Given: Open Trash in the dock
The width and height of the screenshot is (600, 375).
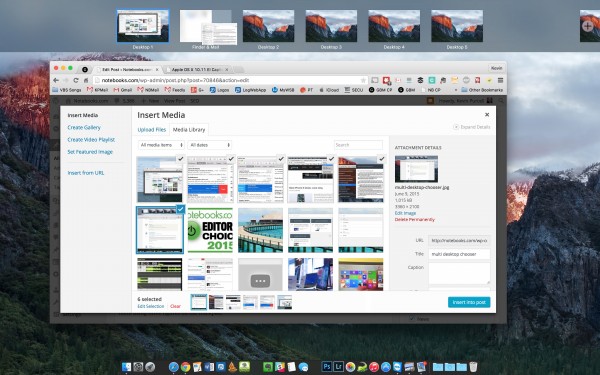Looking at the screenshot, I should click(473, 367).
